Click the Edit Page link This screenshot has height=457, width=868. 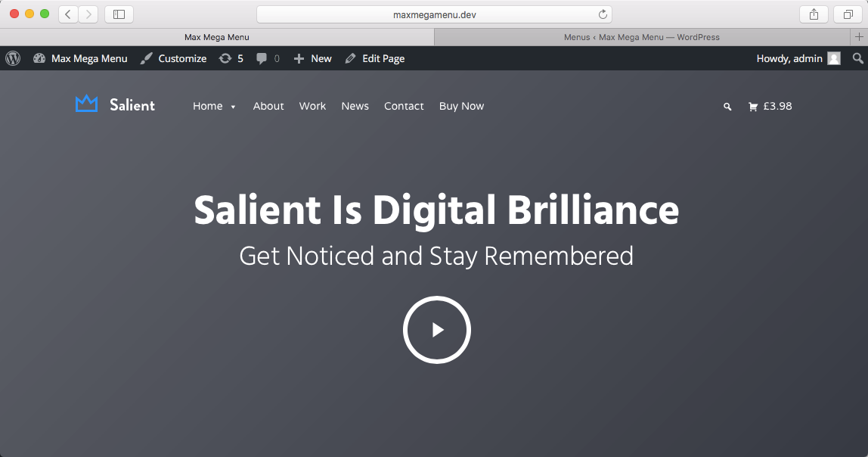383,58
